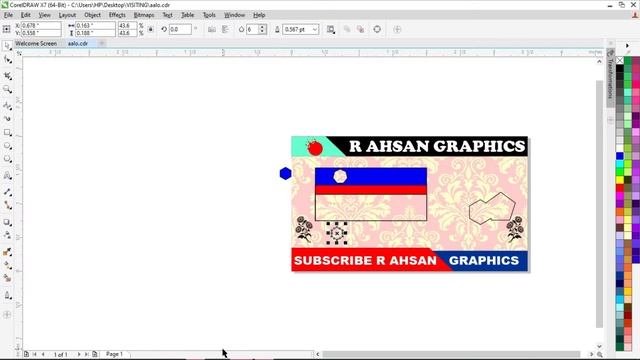This screenshot has width=640, height=360.
Task: Open the outline width dropdown
Action: point(315,29)
